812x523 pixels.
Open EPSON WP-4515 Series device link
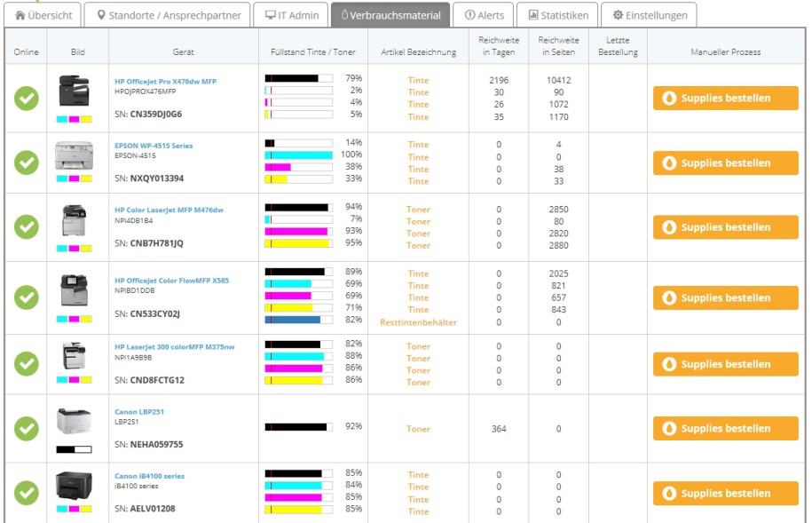[x=154, y=146]
